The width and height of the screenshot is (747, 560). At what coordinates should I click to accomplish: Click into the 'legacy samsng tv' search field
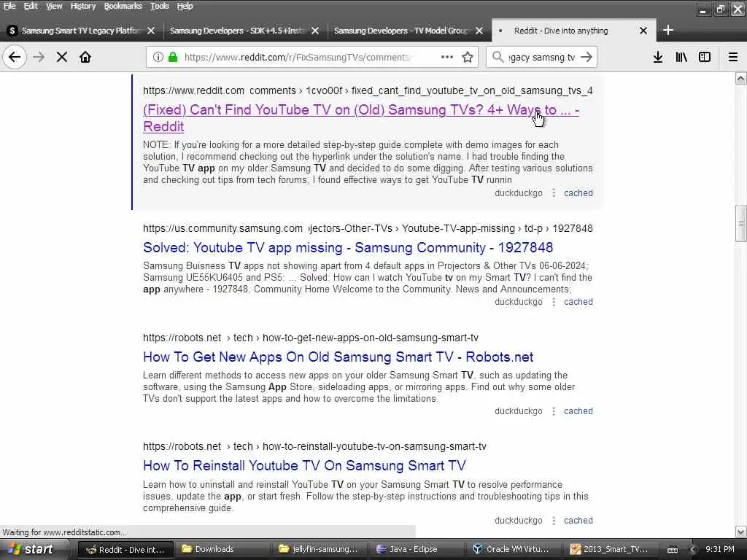pyautogui.click(x=542, y=57)
